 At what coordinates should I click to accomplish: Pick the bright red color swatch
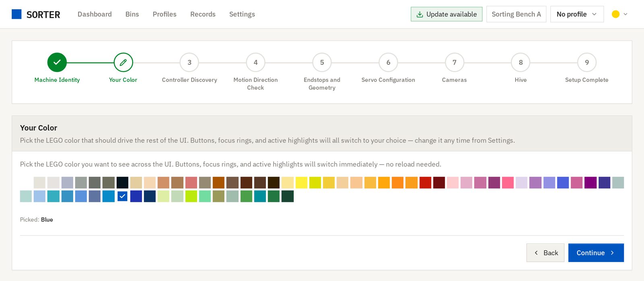(425, 183)
